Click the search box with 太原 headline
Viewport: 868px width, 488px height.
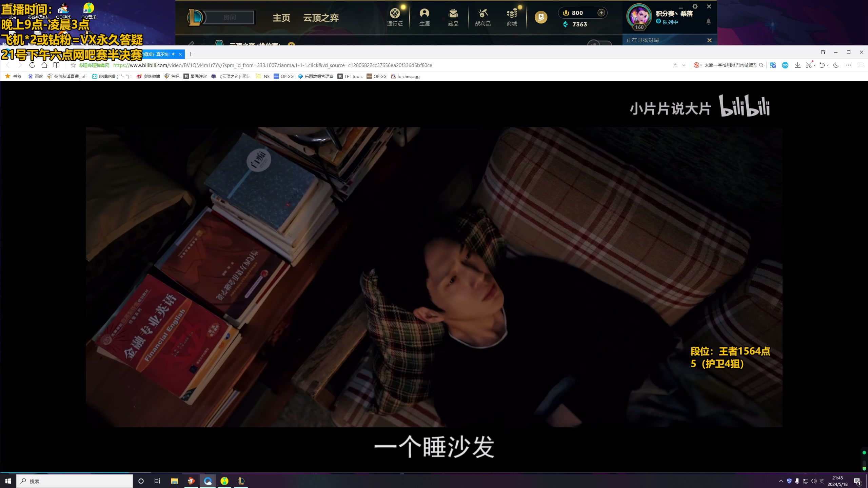click(730, 65)
